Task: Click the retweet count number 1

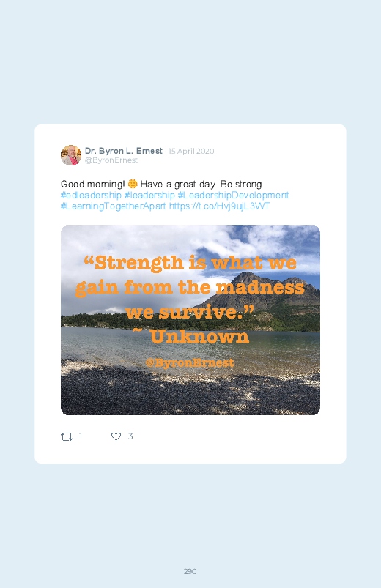Action: (81, 436)
